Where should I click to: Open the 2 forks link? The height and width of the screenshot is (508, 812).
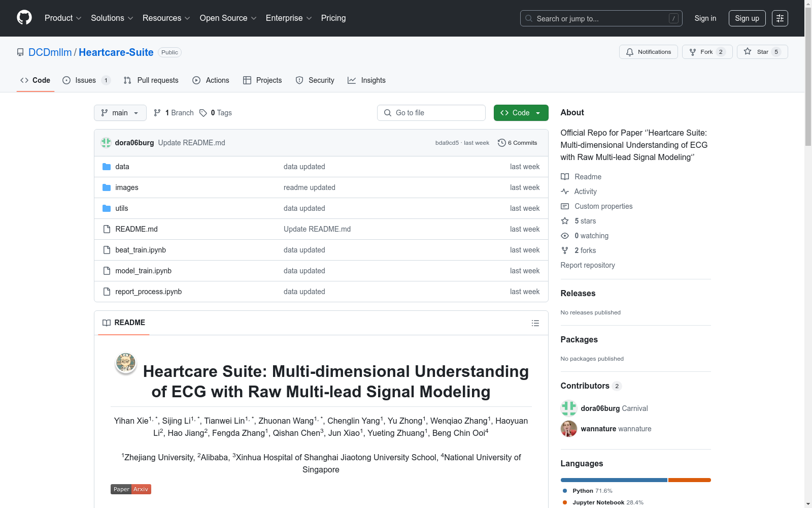coord(585,250)
